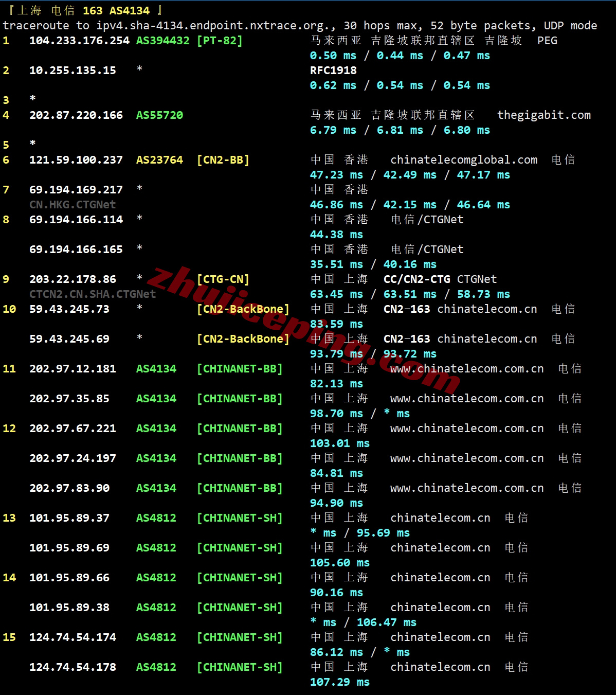Select the [PT-82] tag
The height and width of the screenshot is (695, 616).
pos(220,41)
